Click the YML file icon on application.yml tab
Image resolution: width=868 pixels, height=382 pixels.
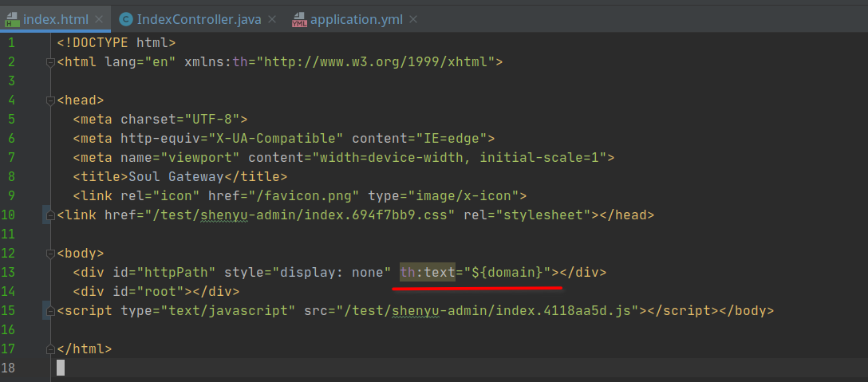(299, 21)
